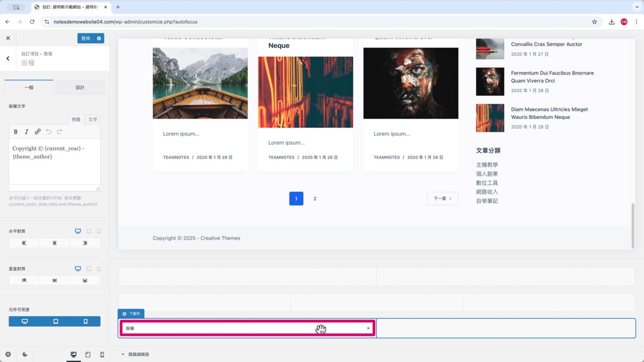Apply italic formatting in copyright editor
This screenshot has height=362, width=644.
[27, 132]
